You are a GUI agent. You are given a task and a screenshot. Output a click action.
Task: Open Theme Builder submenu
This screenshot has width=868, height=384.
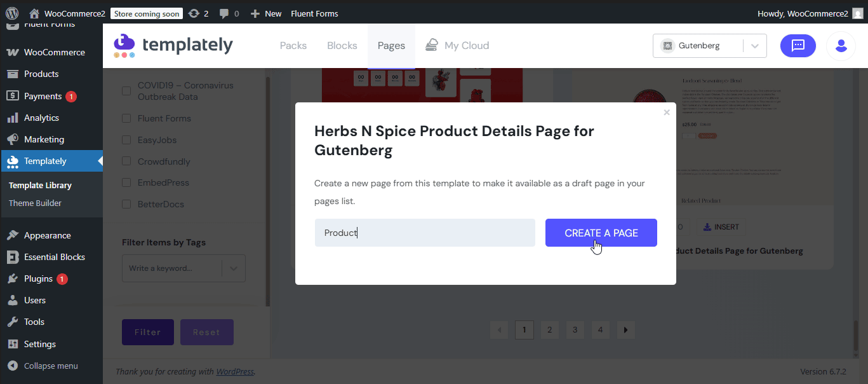click(35, 203)
